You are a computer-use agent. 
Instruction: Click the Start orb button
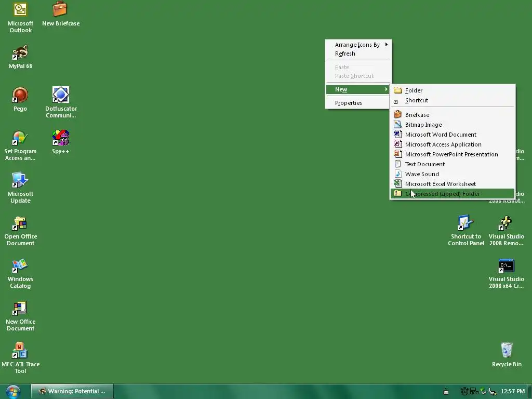13,392
